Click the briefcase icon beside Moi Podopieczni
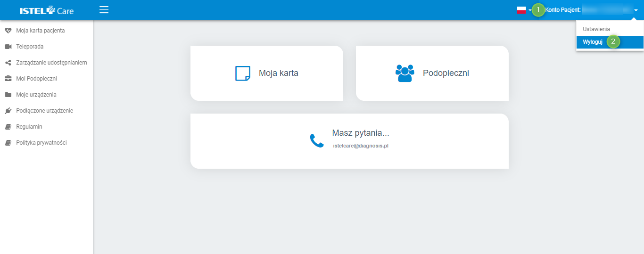The width and height of the screenshot is (644, 254). 8,79
